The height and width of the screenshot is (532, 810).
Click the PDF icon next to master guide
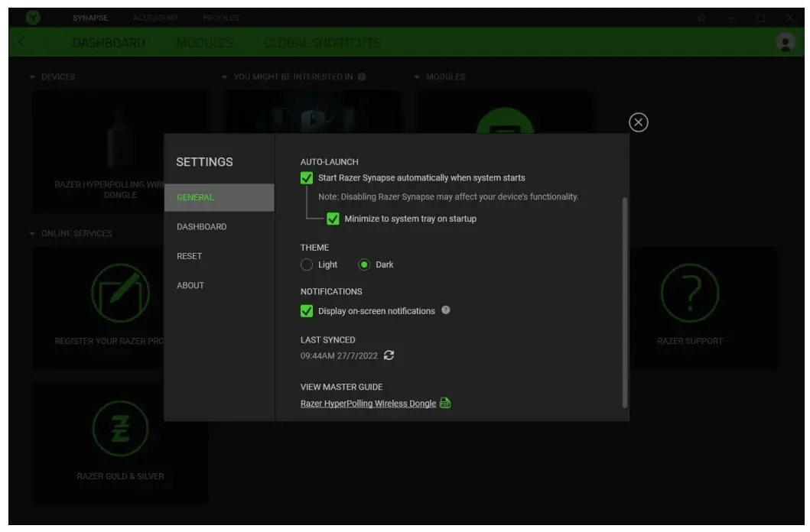click(x=445, y=404)
